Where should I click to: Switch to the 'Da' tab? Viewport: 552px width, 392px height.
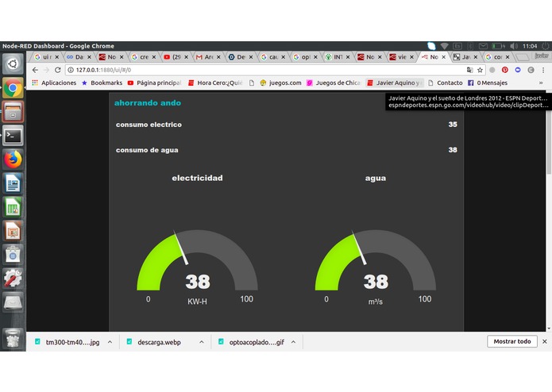click(79, 57)
